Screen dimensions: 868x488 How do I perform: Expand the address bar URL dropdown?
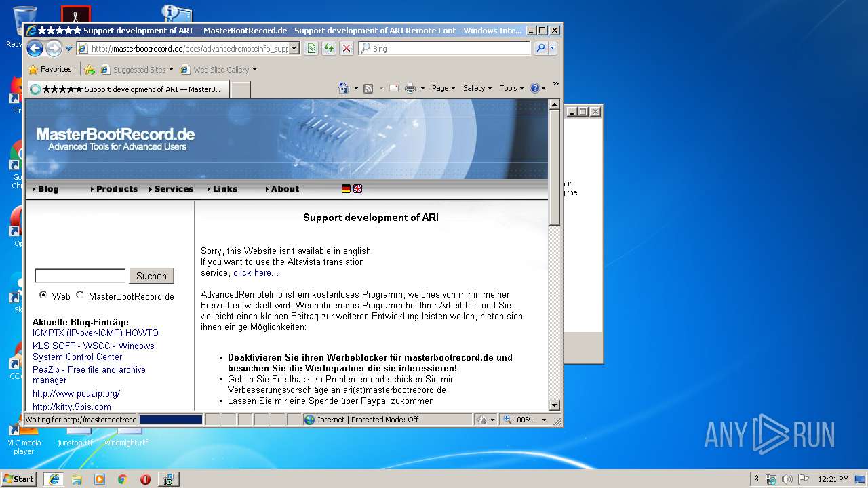click(x=294, y=49)
